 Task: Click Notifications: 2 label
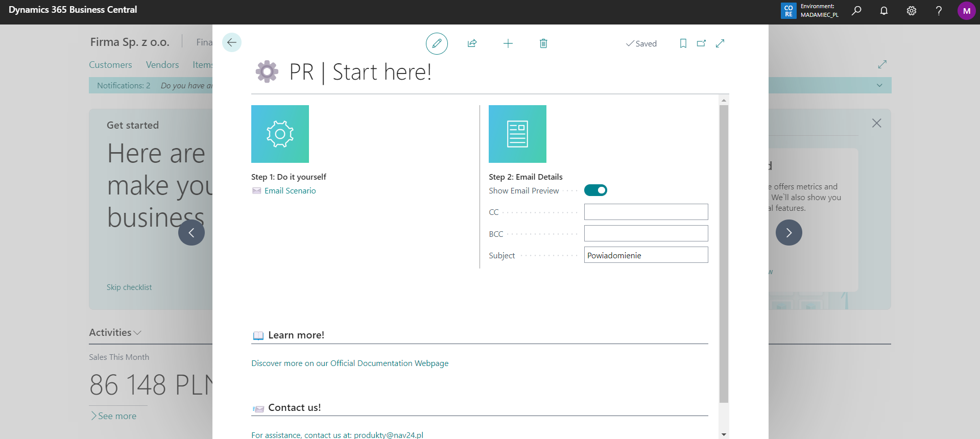point(124,85)
